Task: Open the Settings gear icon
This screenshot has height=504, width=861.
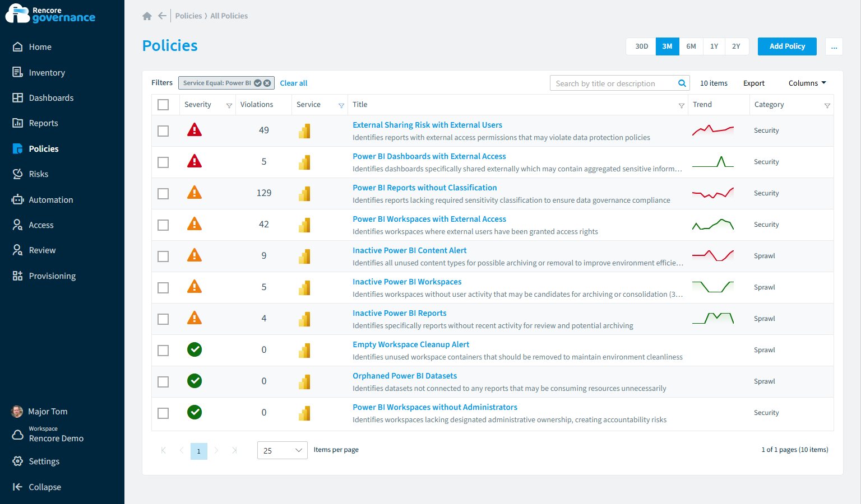Action: pyautogui.click(x=18, y=461)
